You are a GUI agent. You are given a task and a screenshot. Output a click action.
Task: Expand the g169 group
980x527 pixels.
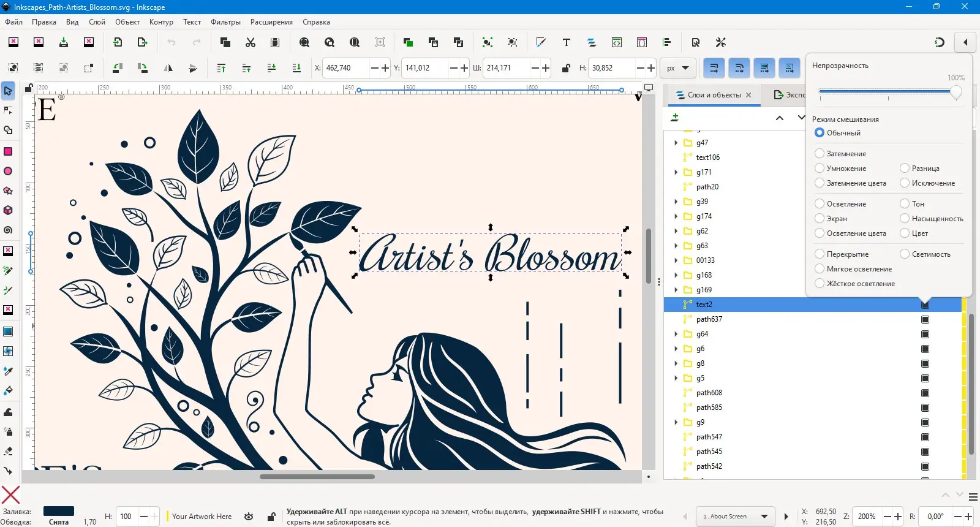pyautogui.click(x=676, y=290)
